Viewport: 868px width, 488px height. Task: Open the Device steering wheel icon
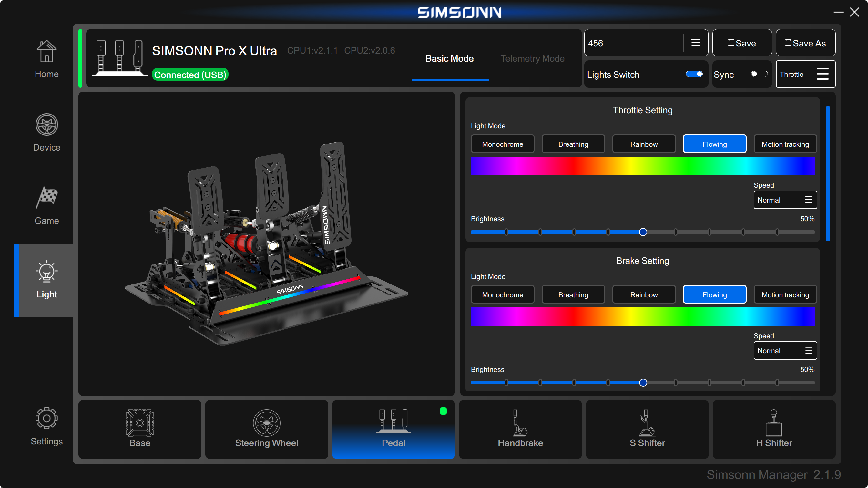coord(46,124)
